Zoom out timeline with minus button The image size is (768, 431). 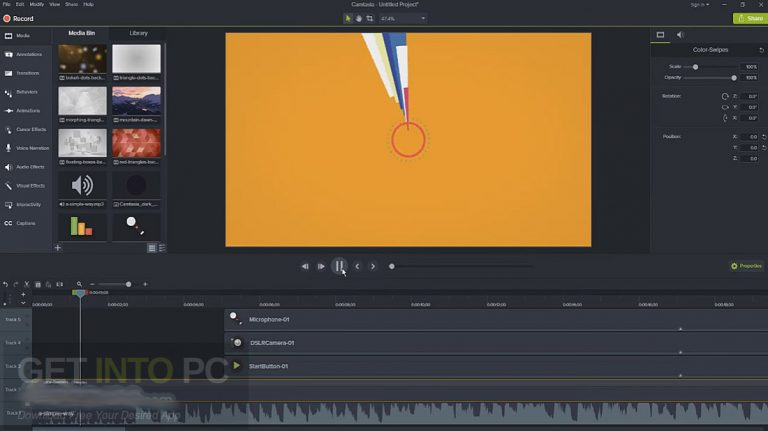[x=92, y=284]
